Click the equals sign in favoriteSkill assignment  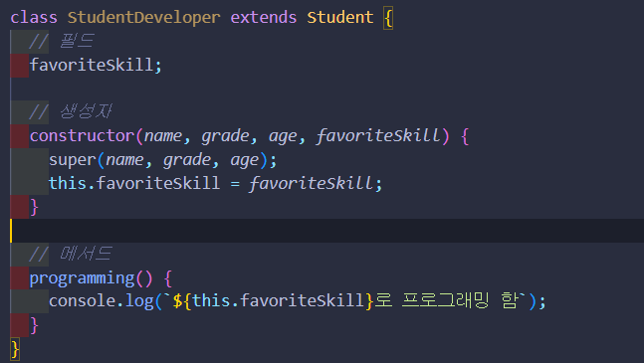[235, 184]
